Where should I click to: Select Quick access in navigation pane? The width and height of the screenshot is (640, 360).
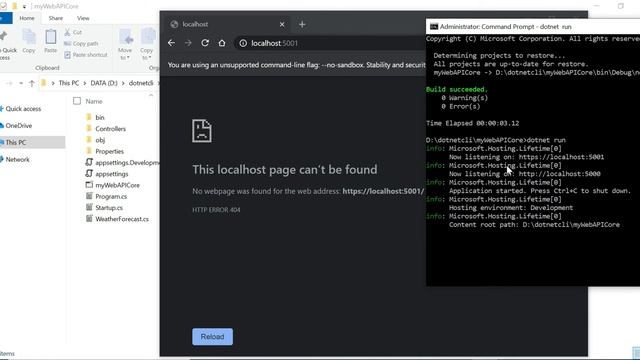[x=23, y=109]
